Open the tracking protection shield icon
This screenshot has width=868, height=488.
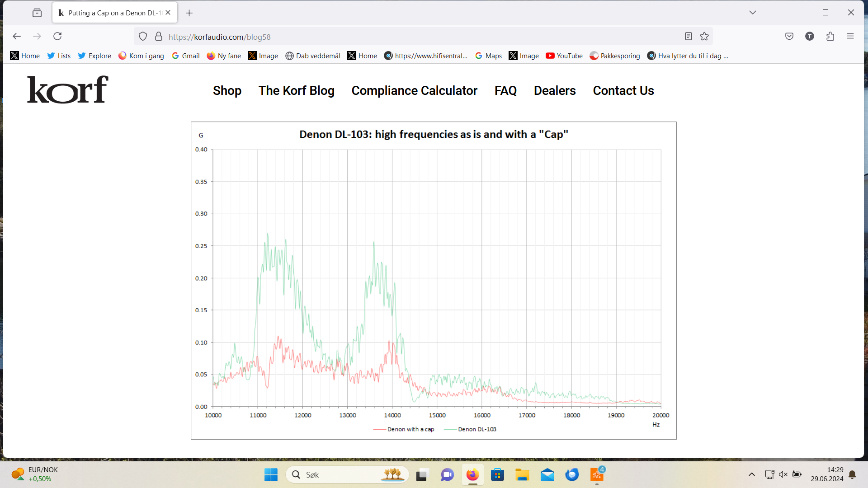143,37
